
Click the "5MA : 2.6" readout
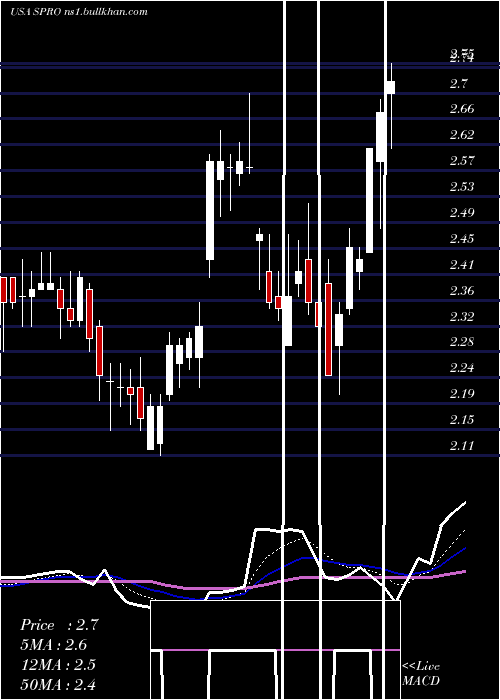pos(54,645)
